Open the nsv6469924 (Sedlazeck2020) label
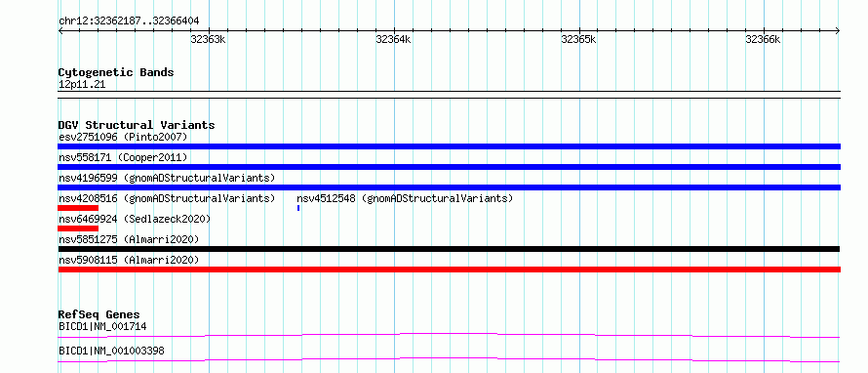 [x=135, y=219]
